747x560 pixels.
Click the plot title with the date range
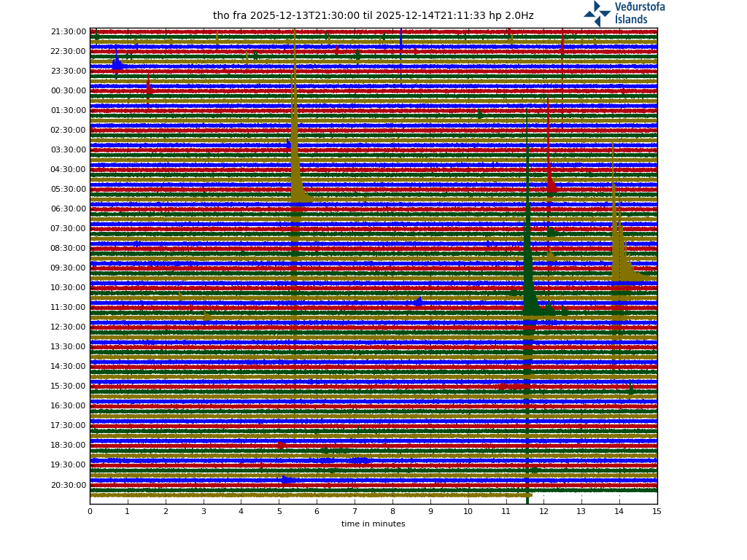coord(373,15)
